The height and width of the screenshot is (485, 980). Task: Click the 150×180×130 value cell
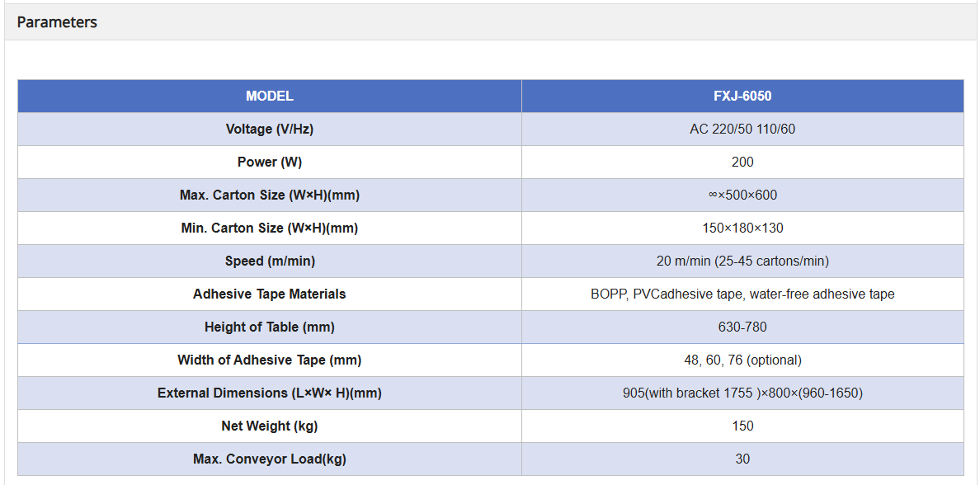coord(742,228)
